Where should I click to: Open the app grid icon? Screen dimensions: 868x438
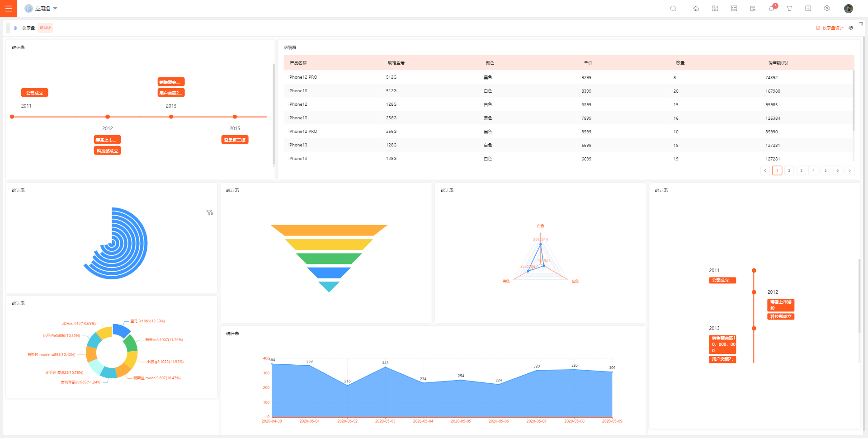point(715,8)
